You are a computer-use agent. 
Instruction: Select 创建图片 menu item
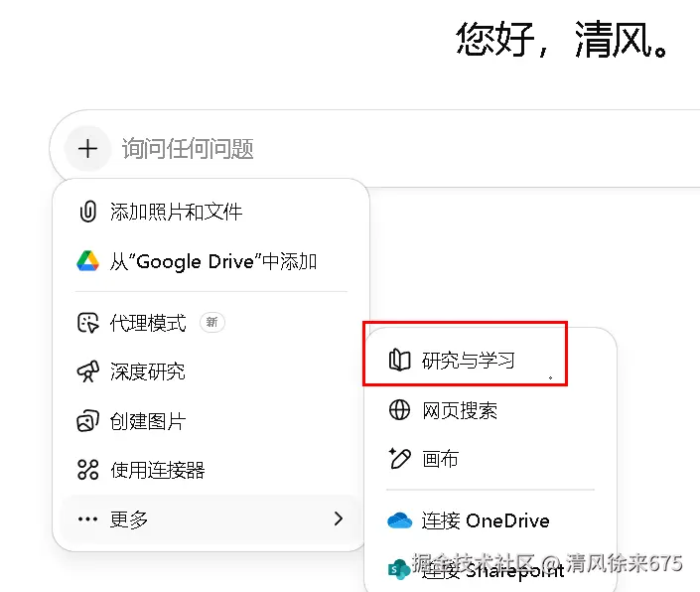tap(210, 420)
